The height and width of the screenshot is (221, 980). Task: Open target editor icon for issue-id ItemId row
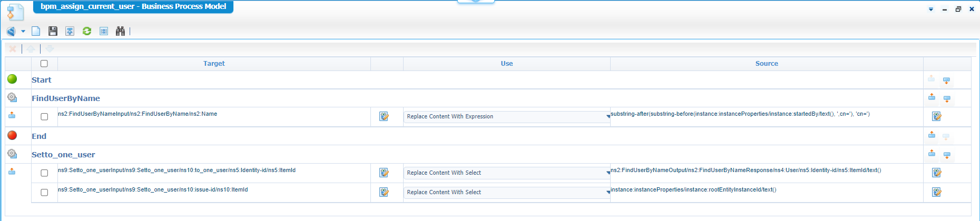point(384,192)
